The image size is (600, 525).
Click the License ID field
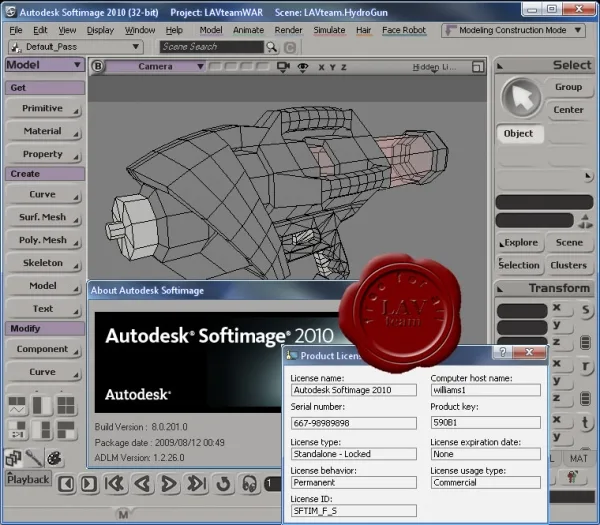(354, 511)
